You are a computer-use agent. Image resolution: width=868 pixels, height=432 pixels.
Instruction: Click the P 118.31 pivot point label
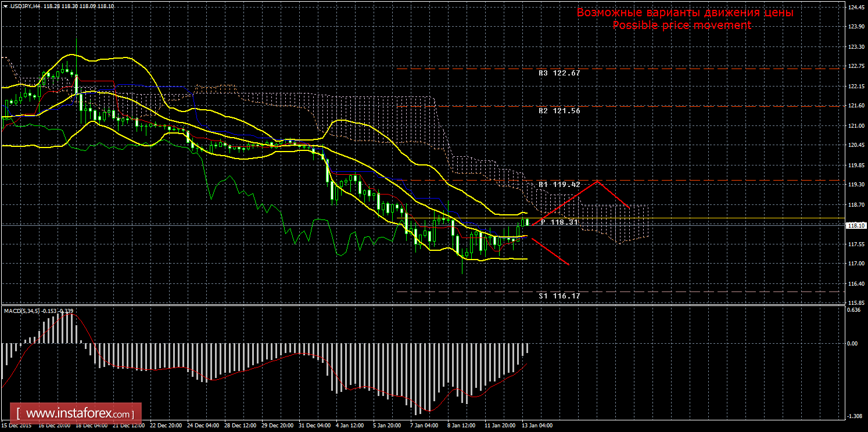559,222
